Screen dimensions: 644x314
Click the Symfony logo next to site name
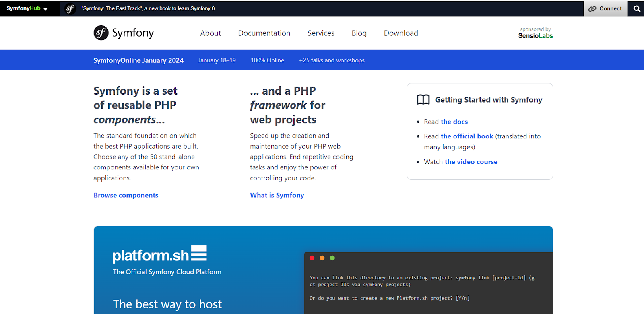[101, 33]
